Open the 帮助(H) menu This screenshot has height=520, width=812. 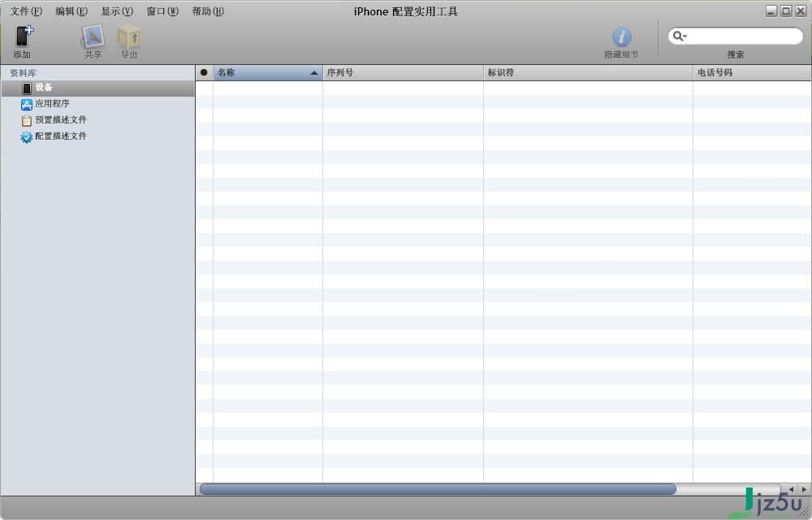[208, 11]
